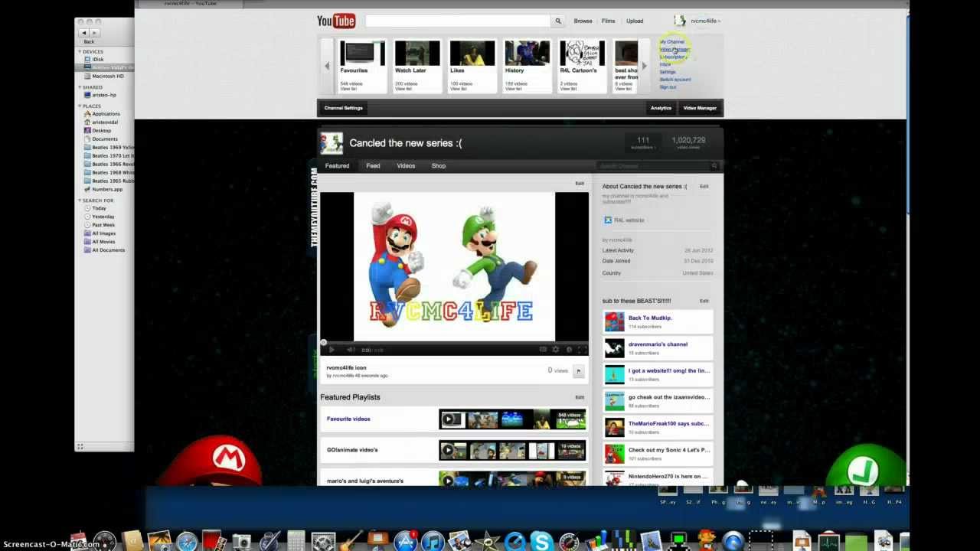
Task: Open the Browse link
Action: [x=583, y=21]
